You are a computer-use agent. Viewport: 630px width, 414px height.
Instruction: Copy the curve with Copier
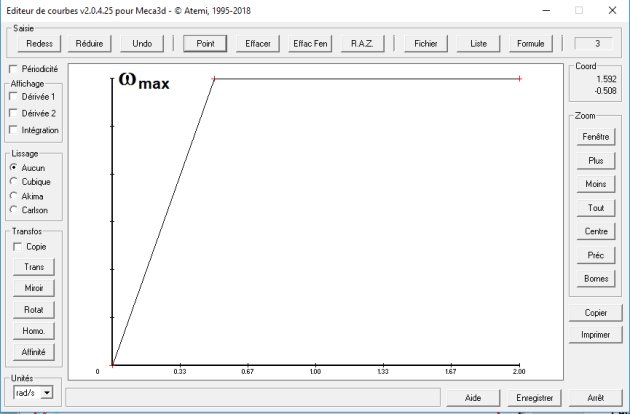pos(595,313)
